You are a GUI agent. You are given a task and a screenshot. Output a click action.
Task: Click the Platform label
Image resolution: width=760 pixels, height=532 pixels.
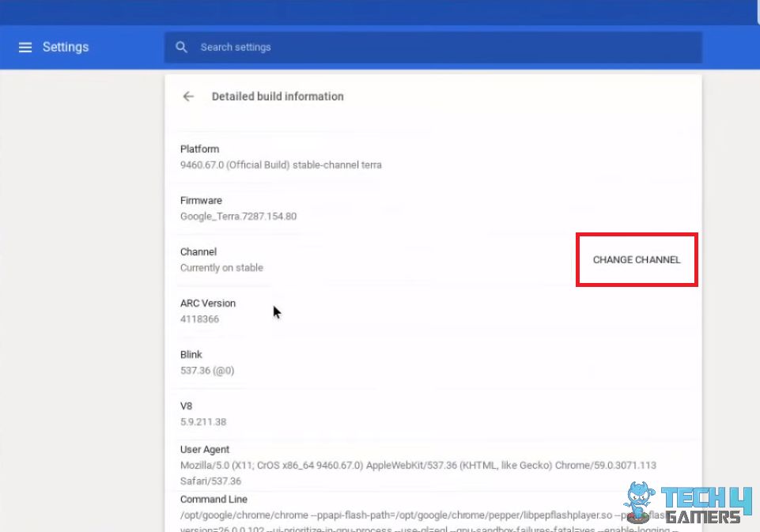click(200, 149)
